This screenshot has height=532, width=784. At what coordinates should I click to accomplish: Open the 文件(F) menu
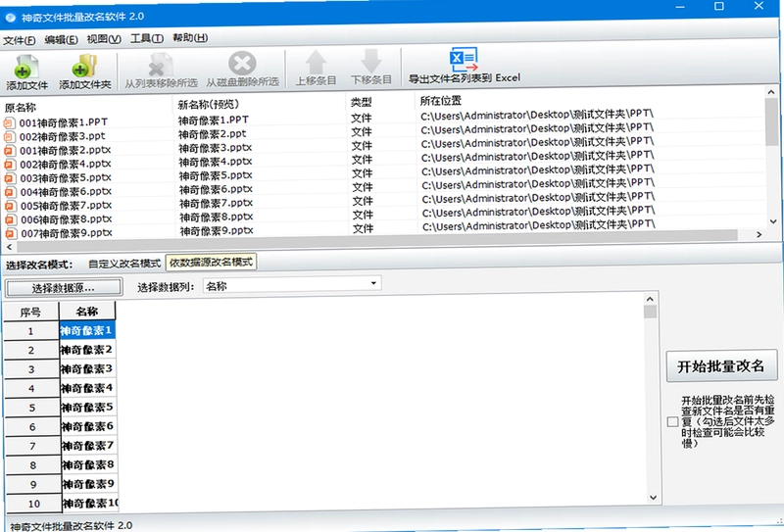click(x=19, y=40)
